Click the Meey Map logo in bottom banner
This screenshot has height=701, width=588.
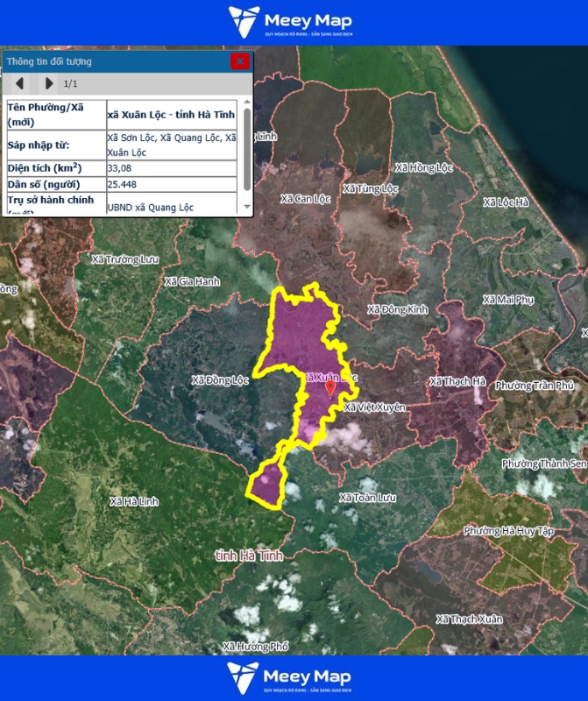290,678
